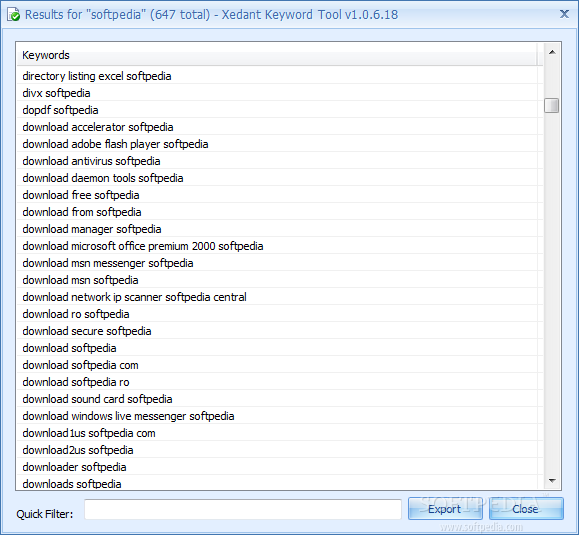Select 'download softpedia ro' row
Viewport: 579px width, 535px height.
click(x=280, y=381)
